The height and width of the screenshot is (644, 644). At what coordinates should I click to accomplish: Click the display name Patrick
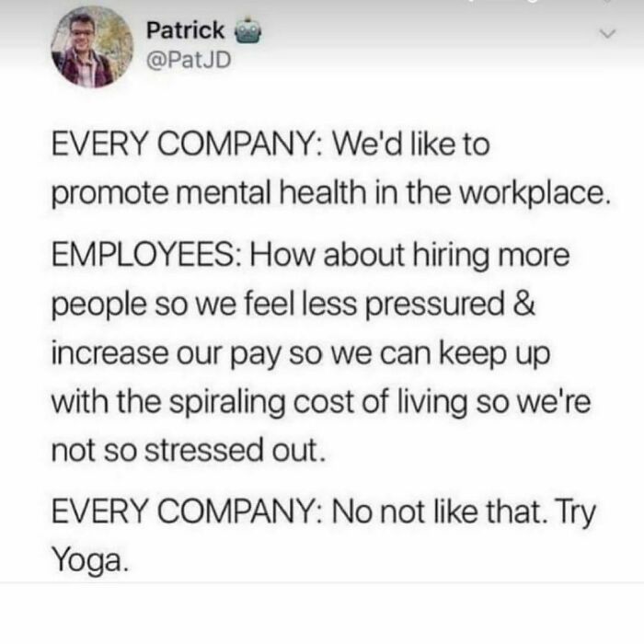coord(185,30)
